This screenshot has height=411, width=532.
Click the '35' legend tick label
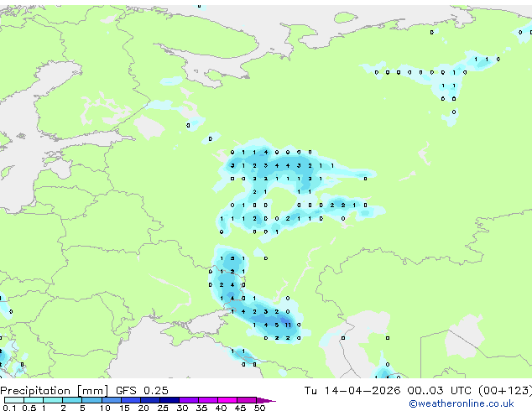click(201, 408)
